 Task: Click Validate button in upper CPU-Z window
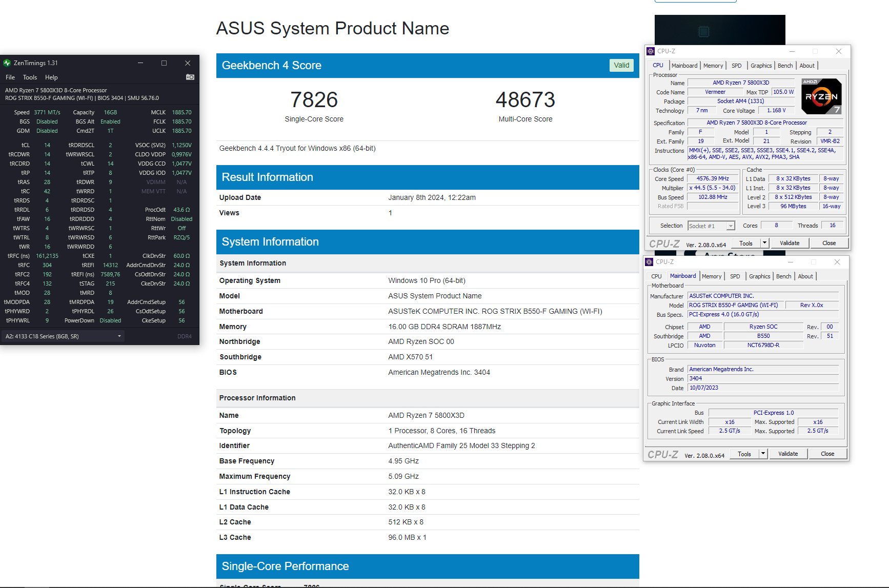(x=790, y=243)
